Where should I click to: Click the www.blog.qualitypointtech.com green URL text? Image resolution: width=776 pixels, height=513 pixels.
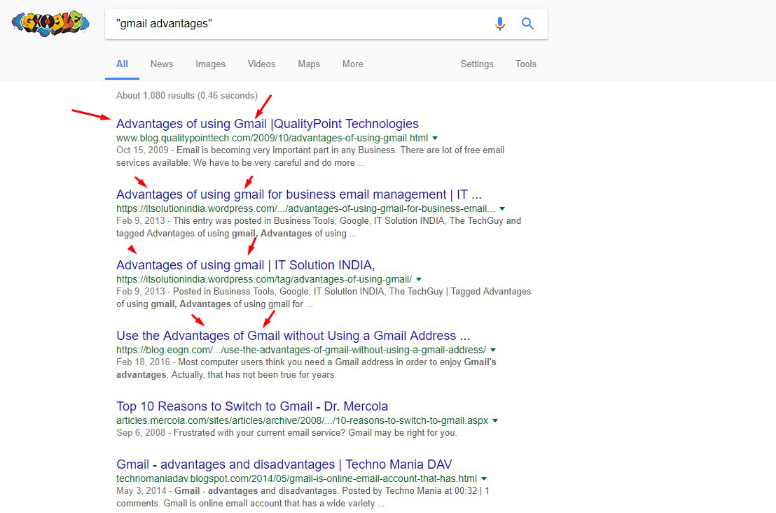point(272,138)
